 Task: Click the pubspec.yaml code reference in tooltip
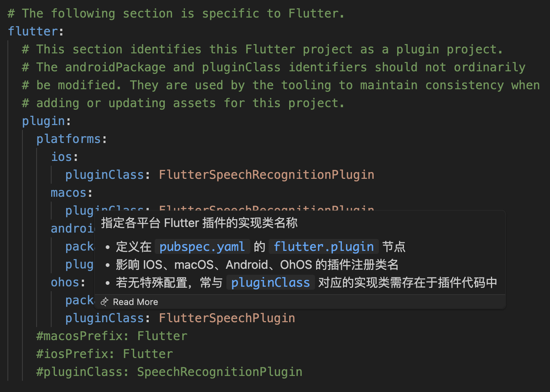[202, 247]
